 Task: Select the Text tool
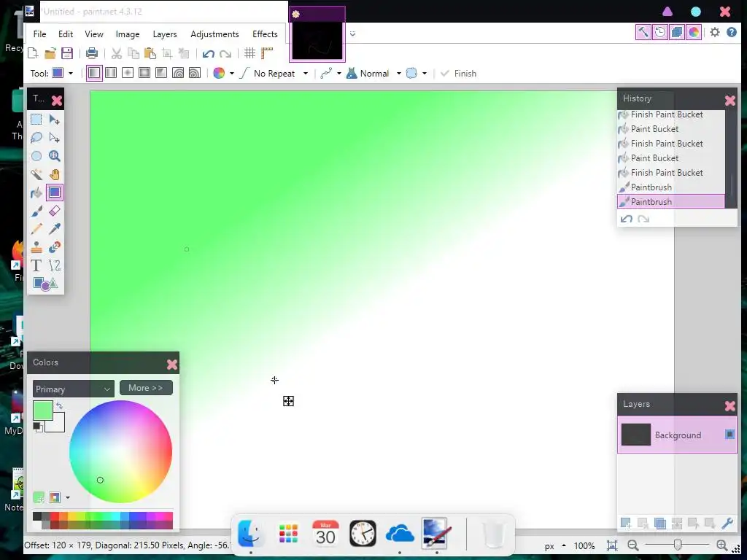click(36, 265)
